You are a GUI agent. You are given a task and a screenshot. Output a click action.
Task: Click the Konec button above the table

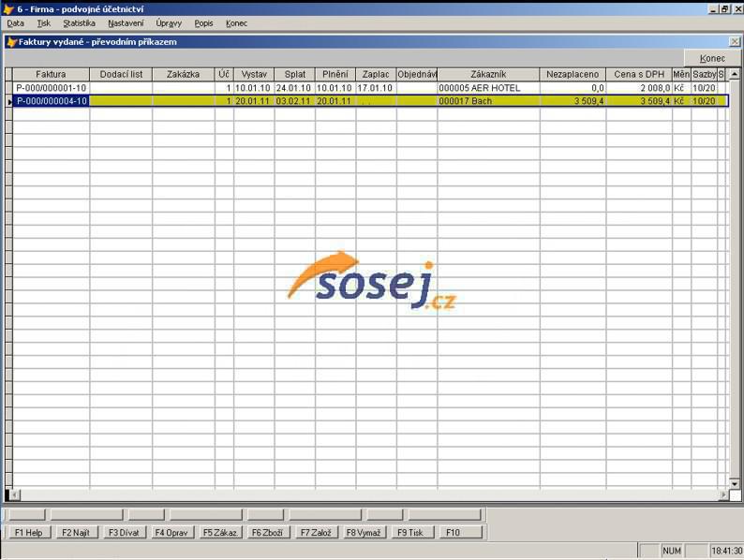pyautogui.click(x=712, y=58)
